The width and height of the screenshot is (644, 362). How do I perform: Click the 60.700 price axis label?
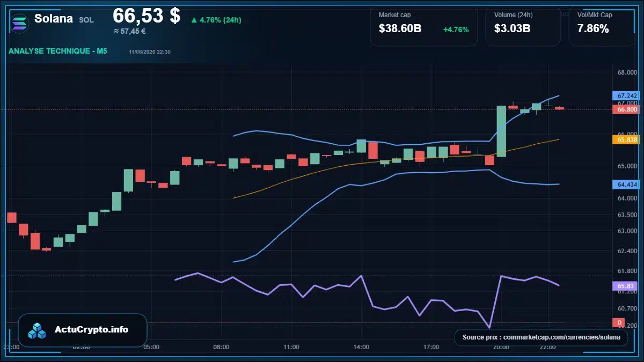tap(627, 308)
